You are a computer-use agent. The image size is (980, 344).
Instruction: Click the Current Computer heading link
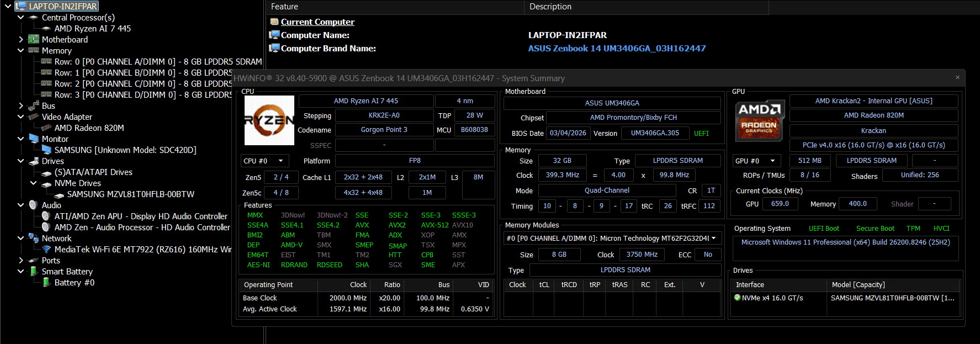point(317,22)
